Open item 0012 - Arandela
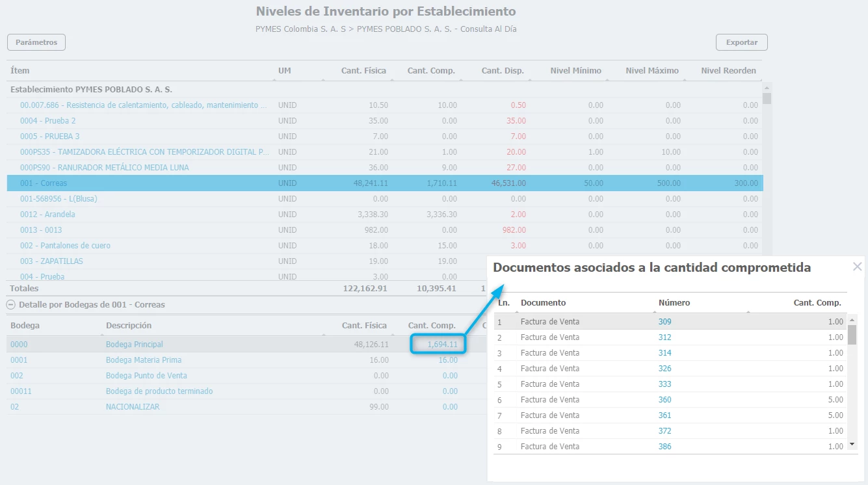Viewport: 868px width, 485px height. 47,215
